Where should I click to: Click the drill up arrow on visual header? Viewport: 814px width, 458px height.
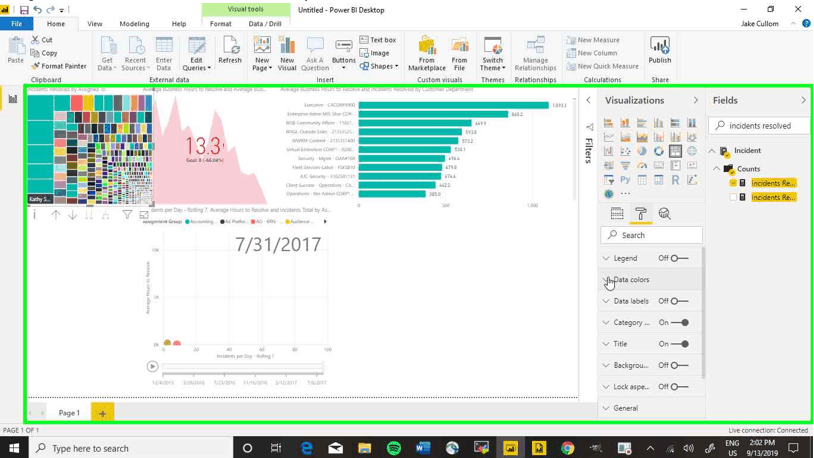coord(56,214)
